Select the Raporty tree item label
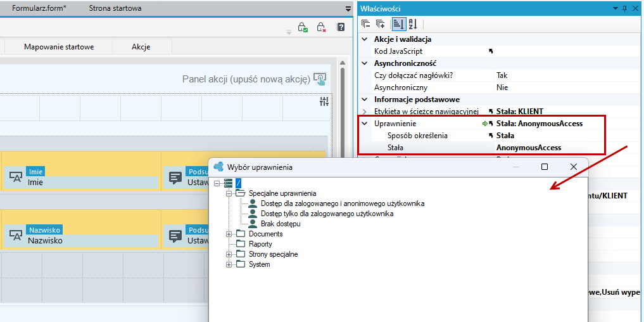 click(260, 244)
